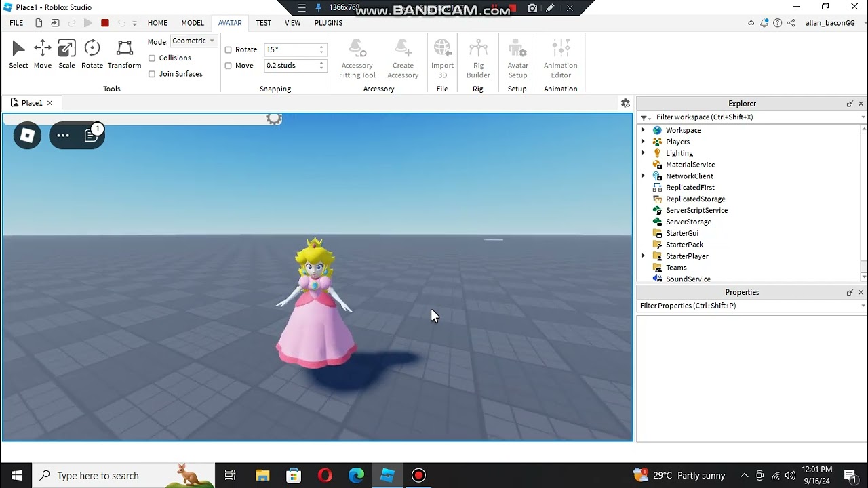Launch the Rig Builder
The width and height of the screenshot is (868, 488).
point(478,59)
